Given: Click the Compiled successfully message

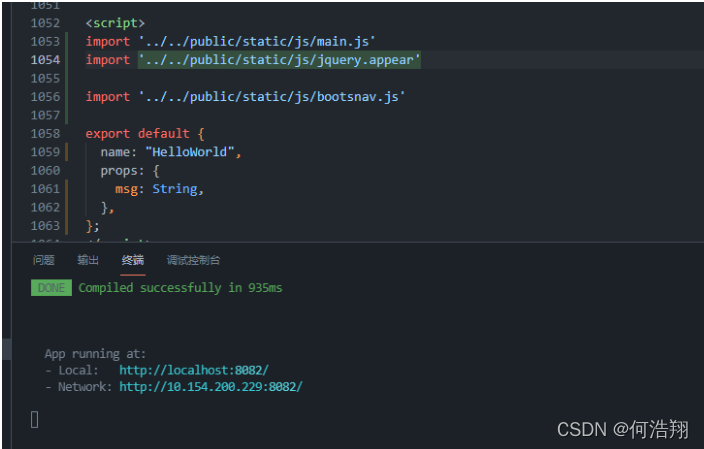Looking at the screenshot, I should pos(180,288).
